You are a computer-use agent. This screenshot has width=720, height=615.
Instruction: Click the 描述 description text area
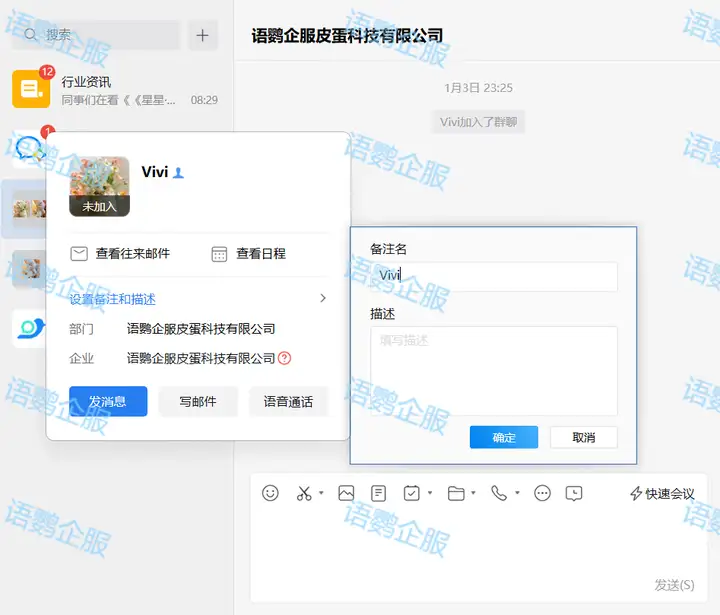[493, 370]
